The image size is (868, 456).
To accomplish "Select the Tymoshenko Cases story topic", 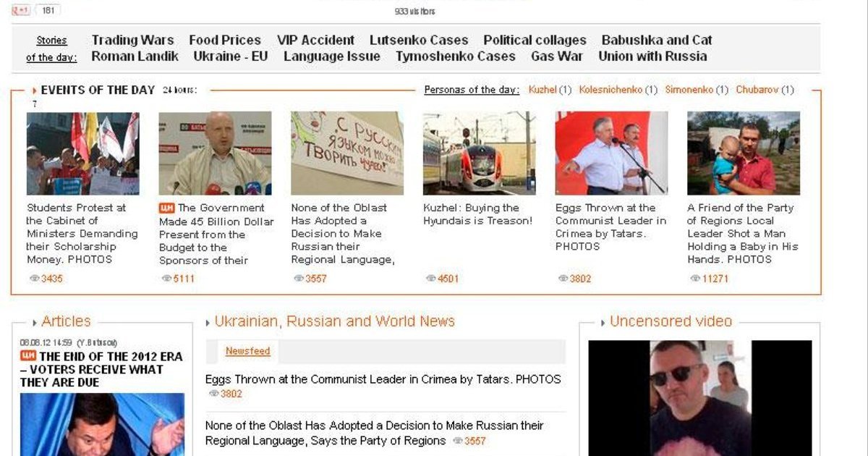I will [456, 56].
